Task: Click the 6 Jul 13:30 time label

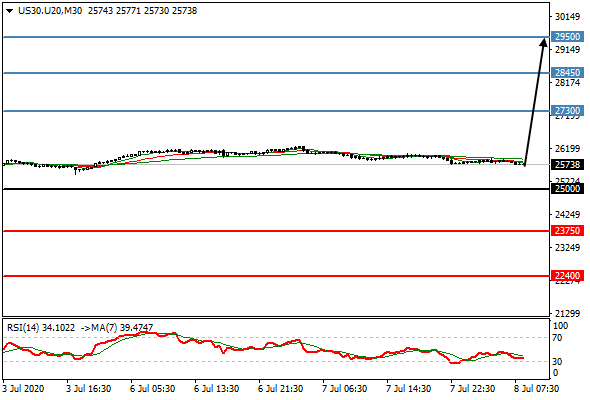Action: [x=216, y=388]
